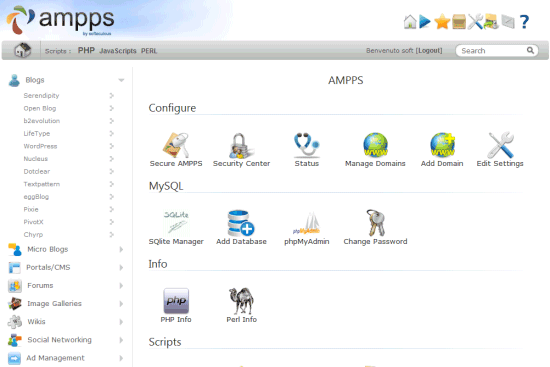Click the Blogs category person icon

point(14,80)
